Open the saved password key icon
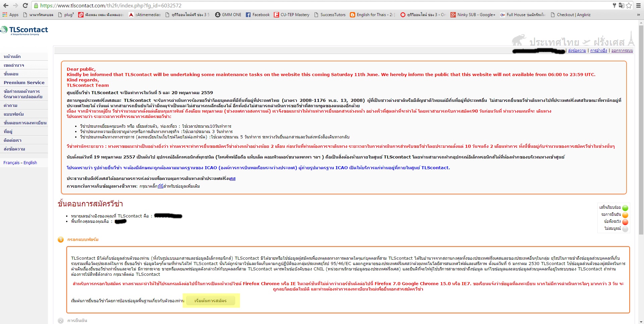The height and width of the screenshot is (324, 644). point(614,5)
